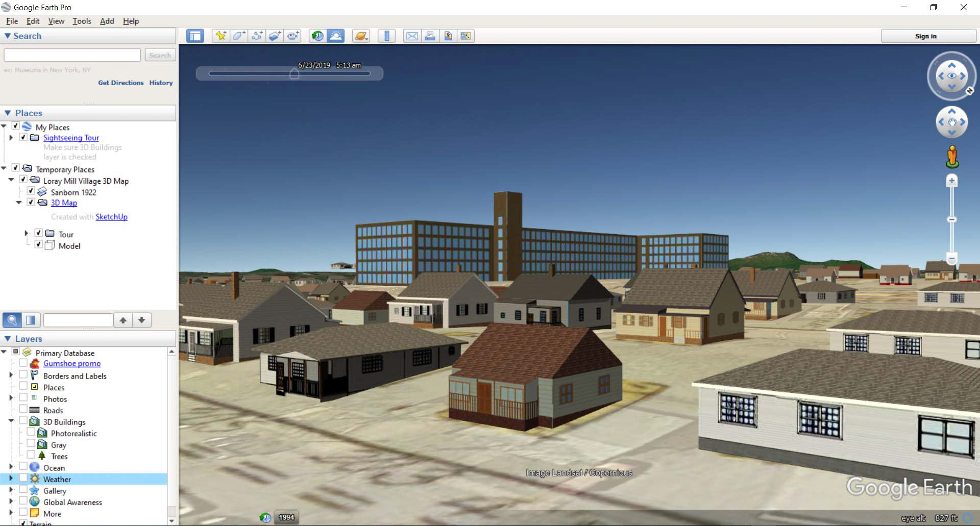Screen dimensions: 980x526
Task: Open the Gumshoe promo link
Action: click(72, 363)
